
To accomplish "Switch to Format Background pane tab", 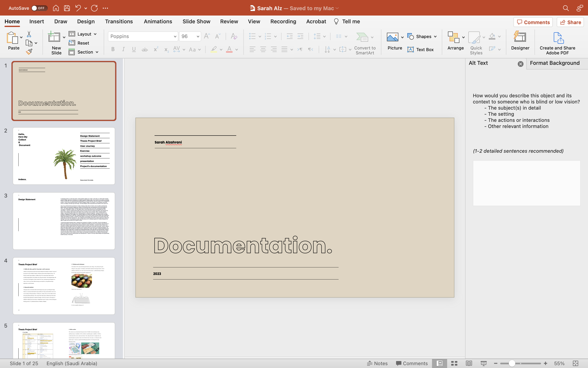I will (x=555, y=63).
